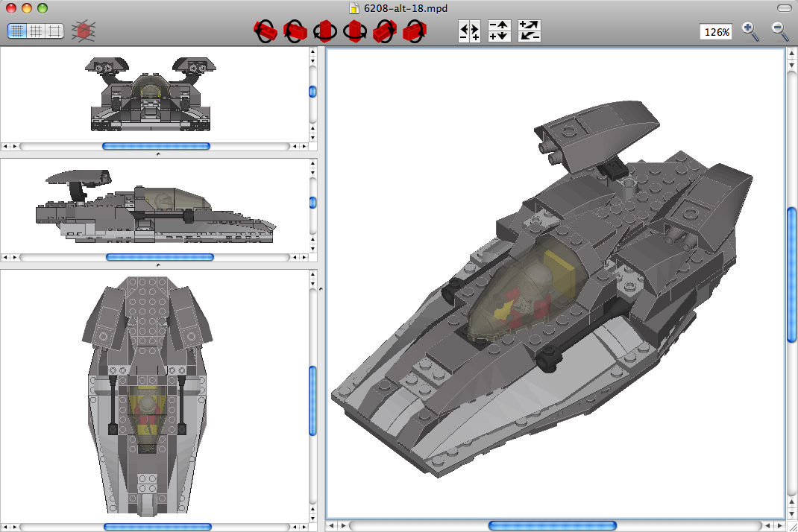Select the fine grid spacing mode
798x532 pixels.
[x=17, y=31]
